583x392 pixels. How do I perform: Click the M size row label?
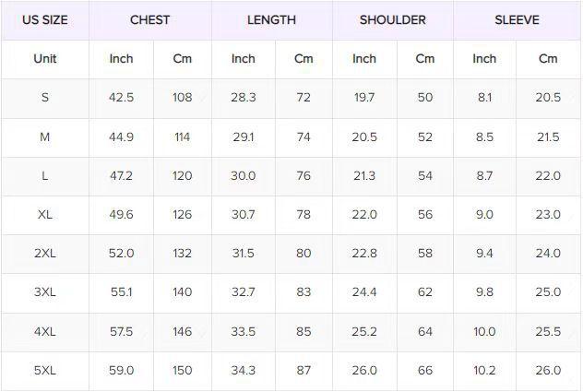tap(44, 137)
